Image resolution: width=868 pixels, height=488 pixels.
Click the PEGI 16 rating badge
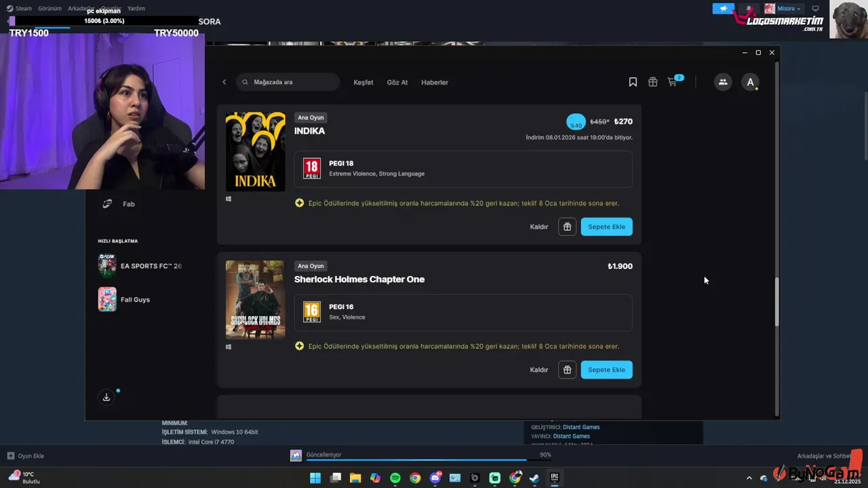click(312, 312)
